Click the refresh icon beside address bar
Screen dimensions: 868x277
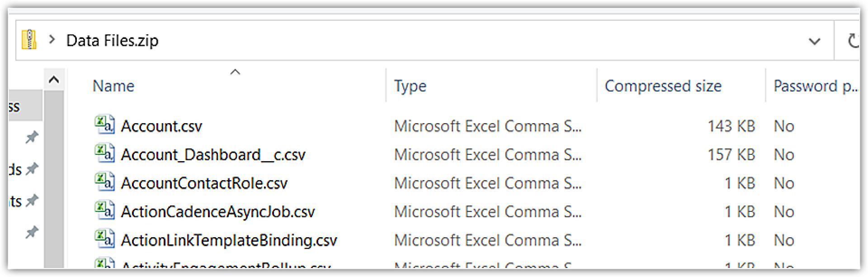[852, 41]
